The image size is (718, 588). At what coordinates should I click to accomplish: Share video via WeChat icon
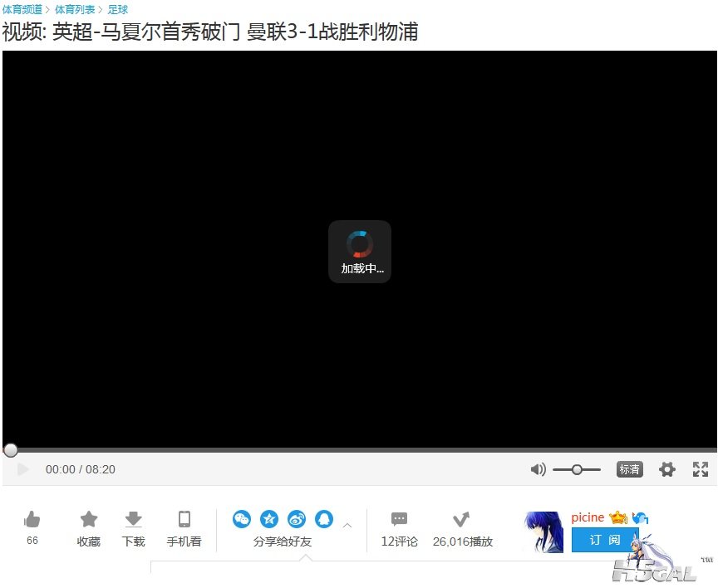242,519
